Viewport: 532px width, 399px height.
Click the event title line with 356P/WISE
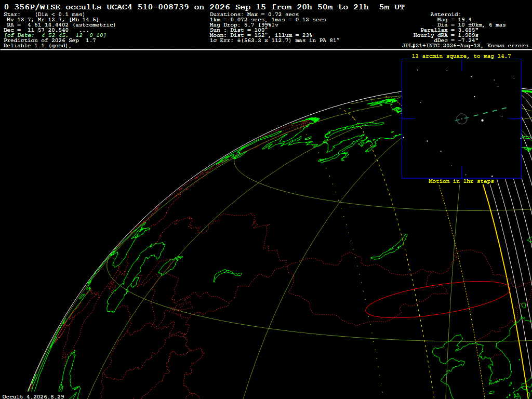pos(204,7)
